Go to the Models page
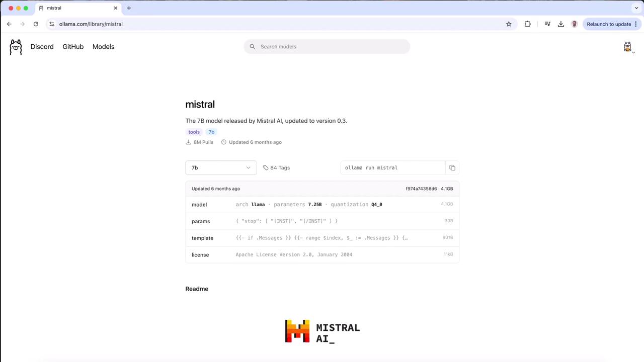Viewport: 644px width, 362px height. tap(103, 47)
